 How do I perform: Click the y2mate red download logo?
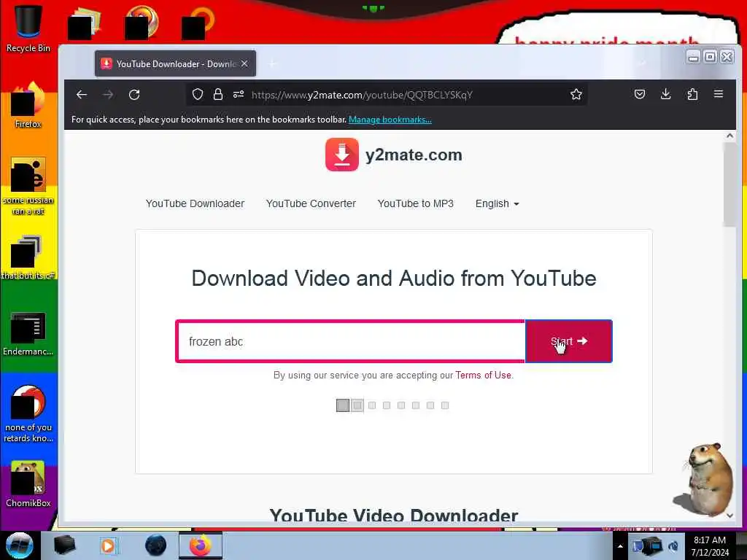[341, 155]
